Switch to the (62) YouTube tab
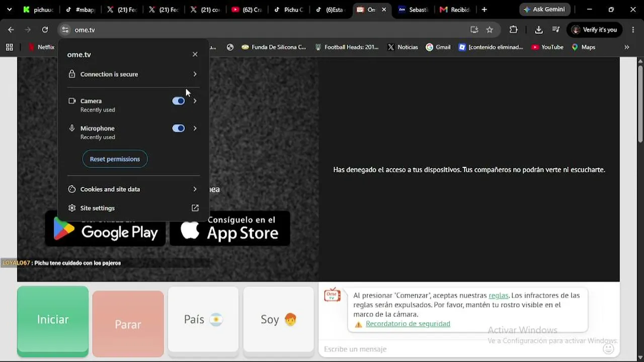Screen dimensions: 644x362 tap(247, 10)
